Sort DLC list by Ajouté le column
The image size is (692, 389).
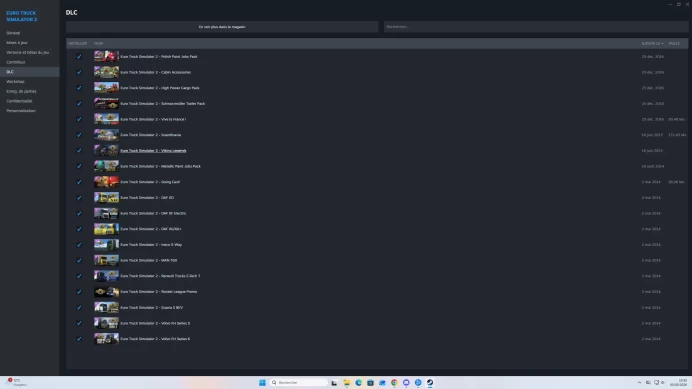coord(652,43)
